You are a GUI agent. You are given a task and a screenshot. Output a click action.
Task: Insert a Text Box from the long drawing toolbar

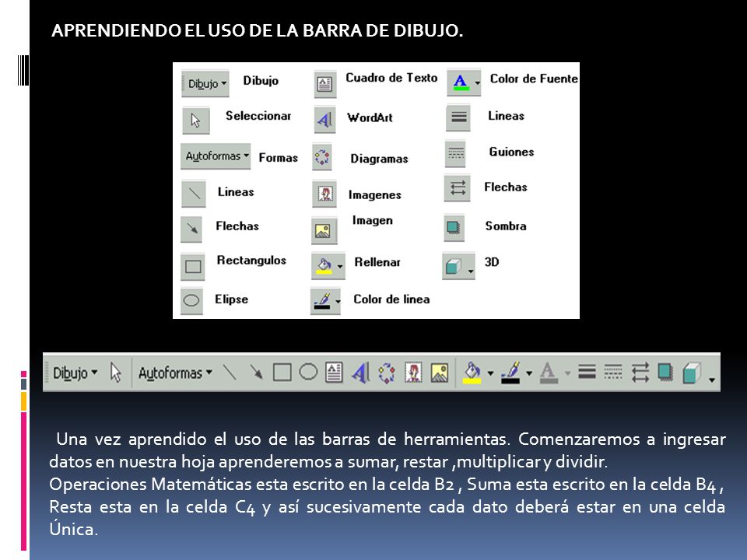[334, 373]
